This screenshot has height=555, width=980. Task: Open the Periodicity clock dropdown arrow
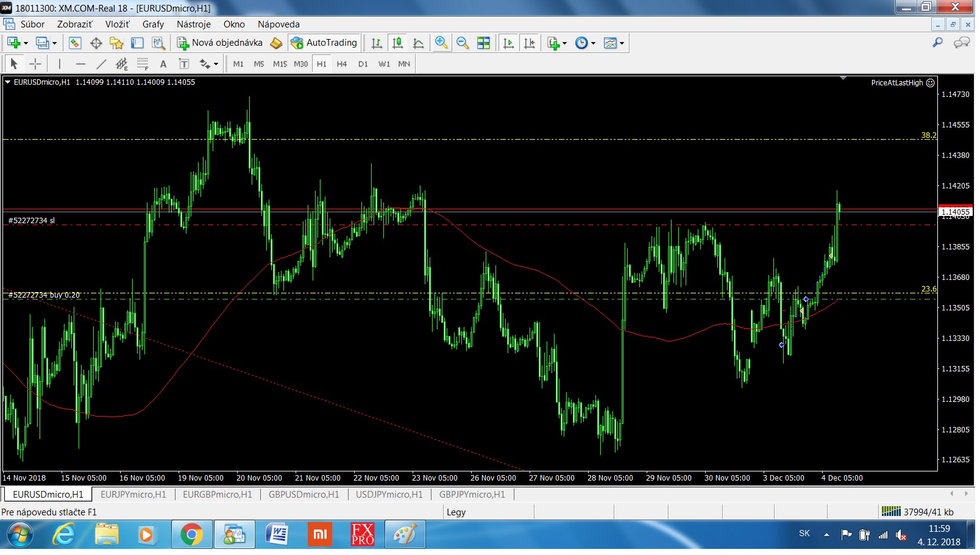tap(593, 43)
